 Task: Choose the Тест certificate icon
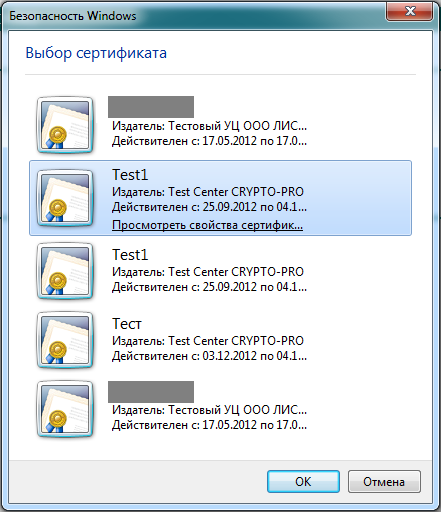(x=65, y=340)
